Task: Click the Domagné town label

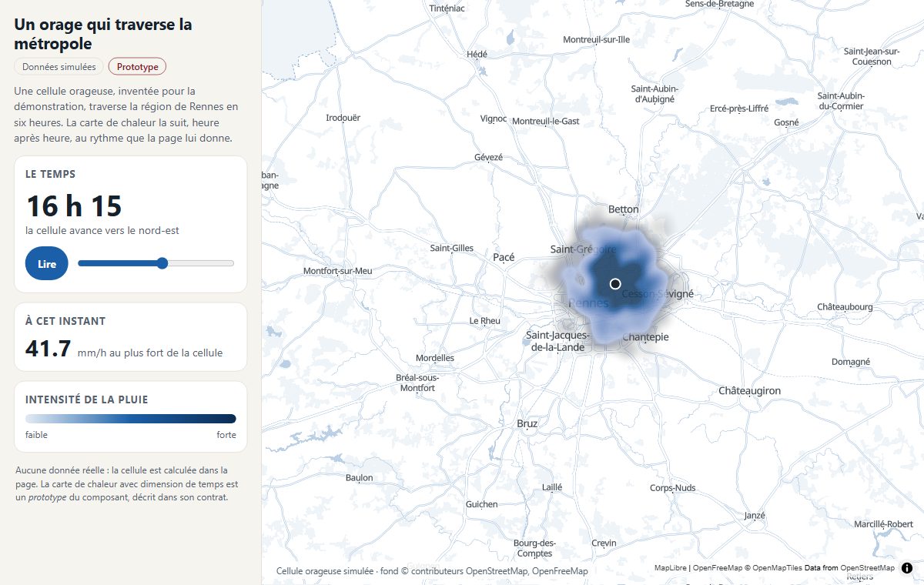Action: click(x=851, y=361)
